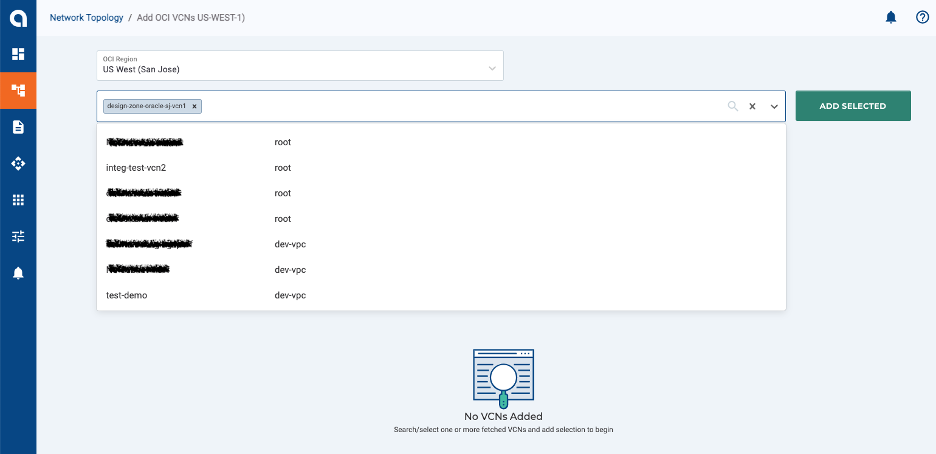The image size is (936, 454).
Task: Click the Add OCI VCNs breadcrumb text
Action: 191,17
